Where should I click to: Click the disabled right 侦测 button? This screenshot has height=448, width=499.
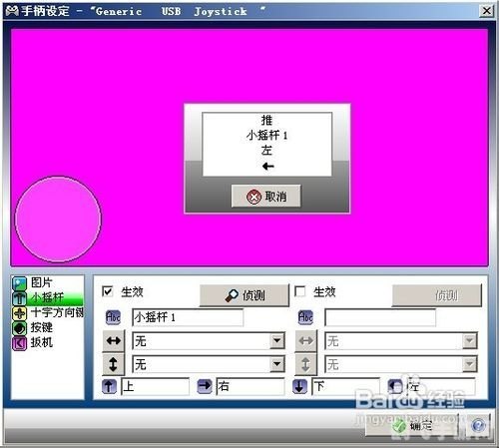click(437, 295)
